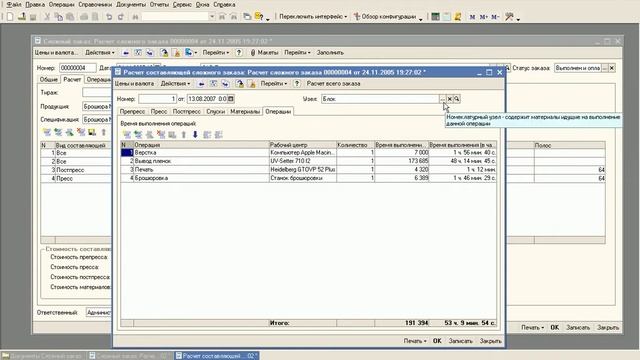Switch to Расчет составляющей taskbar window button

coord(217,356)
